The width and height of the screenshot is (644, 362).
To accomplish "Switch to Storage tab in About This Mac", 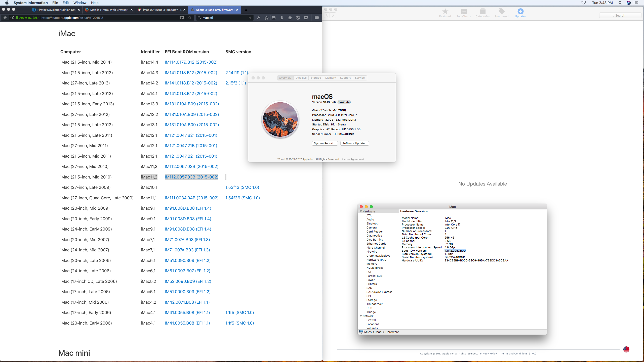I will [316, 78].
